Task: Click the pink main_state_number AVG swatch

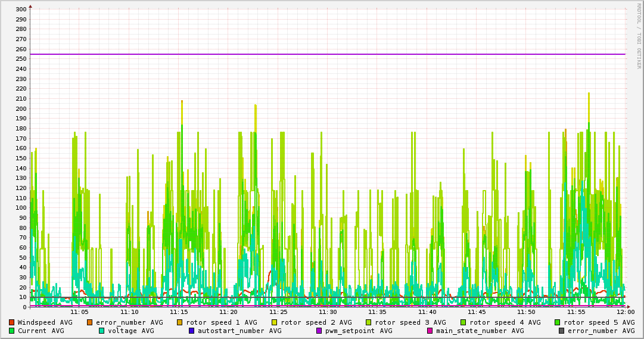Action: (430, 331)
